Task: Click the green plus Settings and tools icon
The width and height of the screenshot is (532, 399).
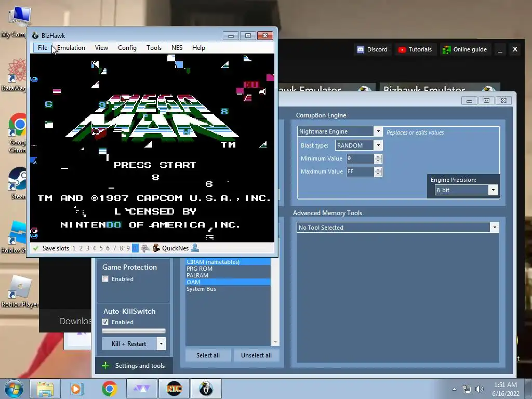Action: 105,365
